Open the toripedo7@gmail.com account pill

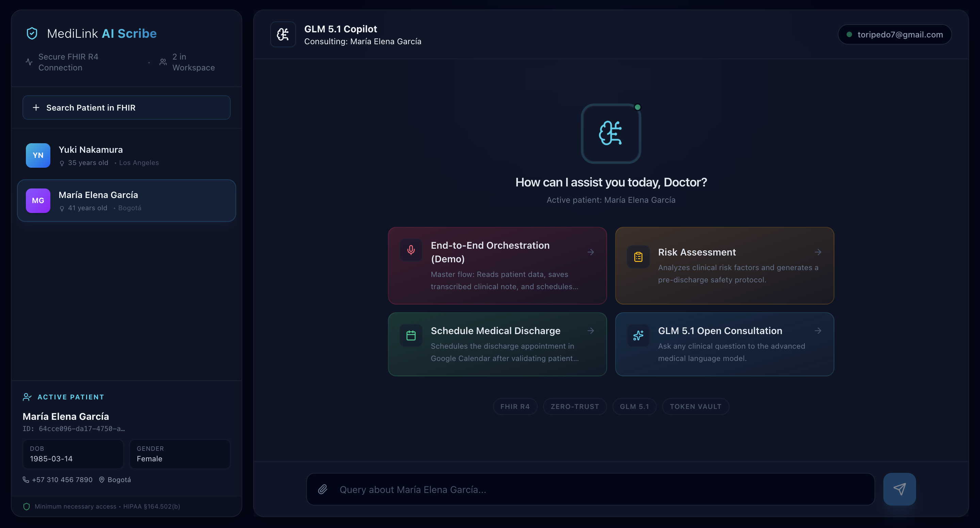pyautogui.click(x=894, y=35)
